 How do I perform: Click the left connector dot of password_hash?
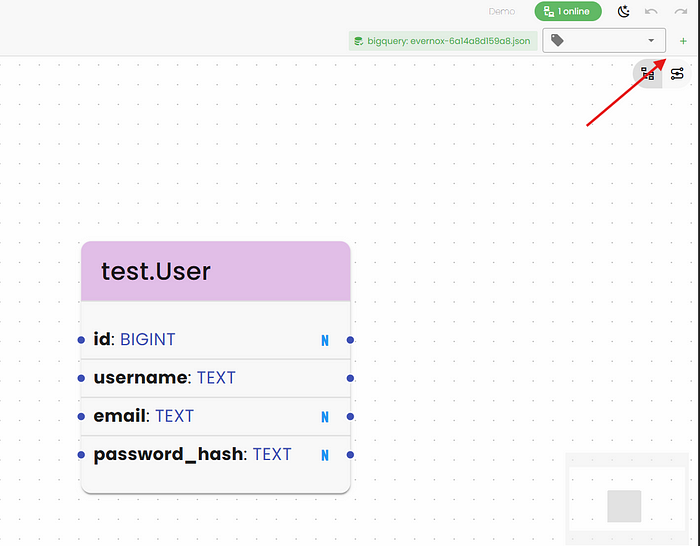point(81,454)
